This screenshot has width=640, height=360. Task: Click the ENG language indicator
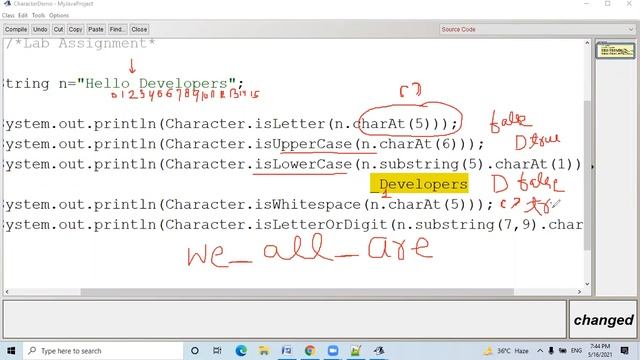click(576, 351)
